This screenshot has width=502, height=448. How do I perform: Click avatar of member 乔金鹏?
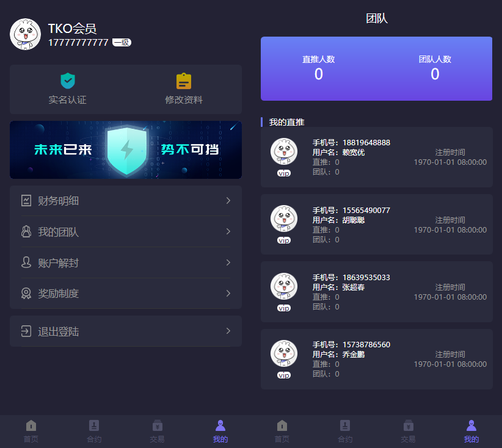coord(284,353)
